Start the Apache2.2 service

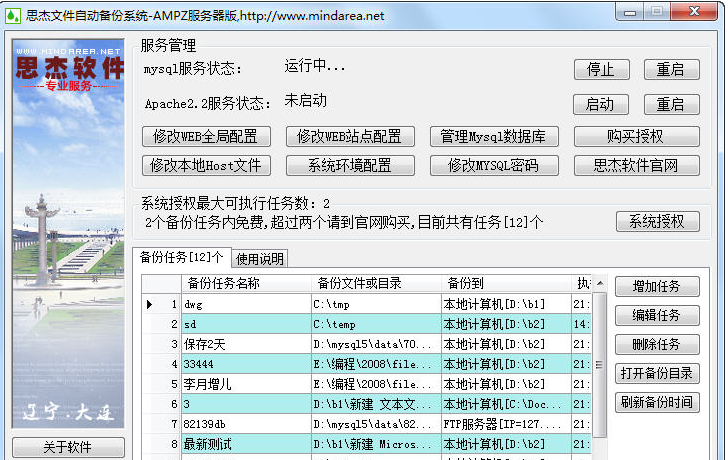pos(600,104)
